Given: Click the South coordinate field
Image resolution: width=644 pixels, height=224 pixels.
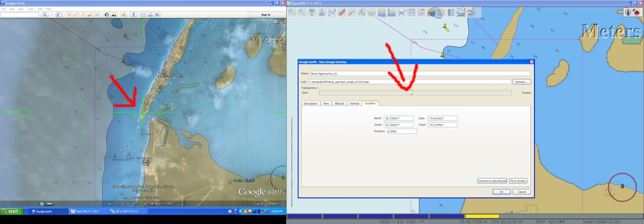Looking at the screenshot, I should click(398, 125).
